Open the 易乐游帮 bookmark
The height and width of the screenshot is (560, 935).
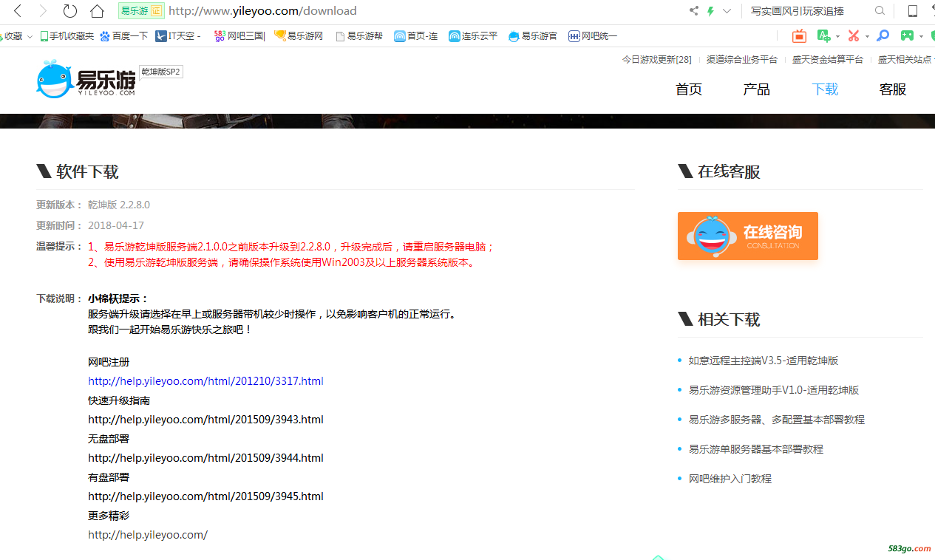click(x=359, y=35)
